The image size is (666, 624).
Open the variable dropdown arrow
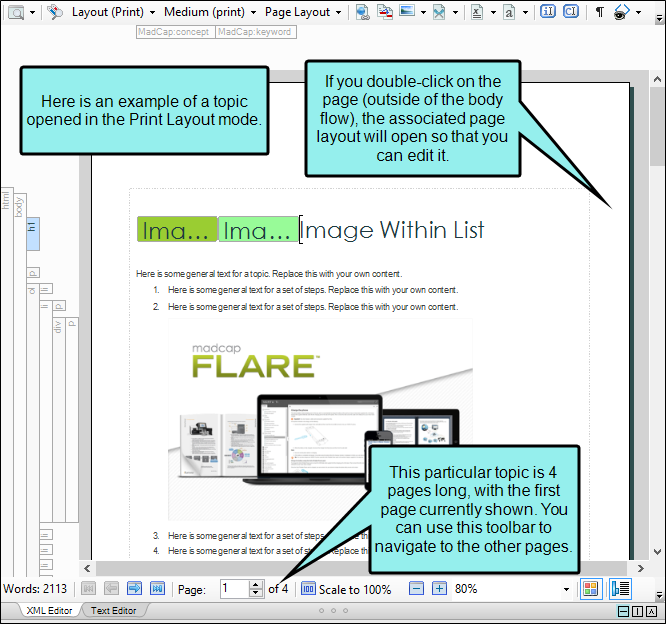(x=493, y=13)
